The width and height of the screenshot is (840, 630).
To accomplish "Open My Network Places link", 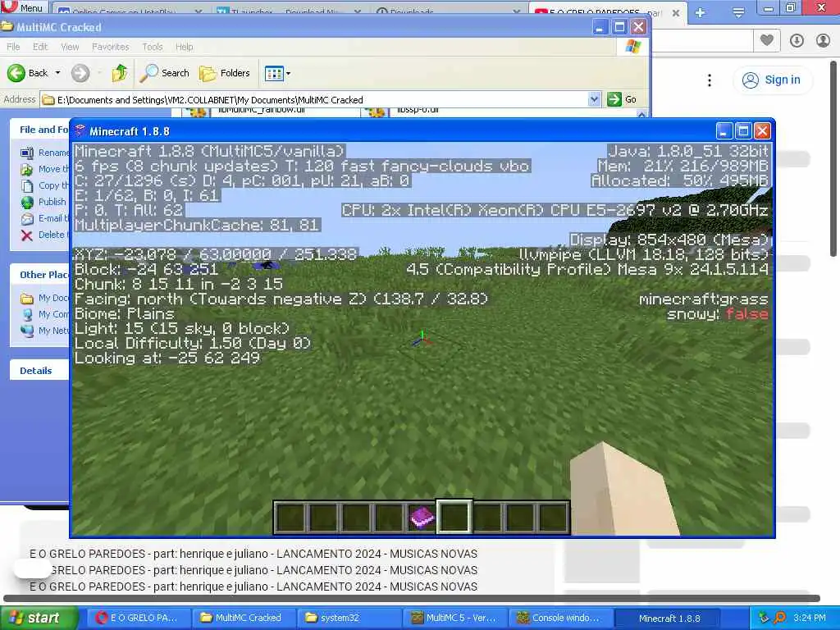I will 45,331.
